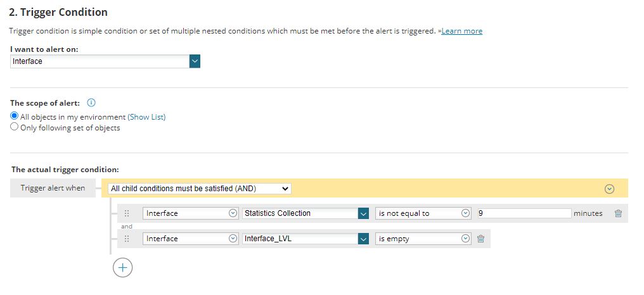This screenshot has height=295, width=644.
Task: Grab drag handle of Interface_LVL row
Action: [127, 239]
